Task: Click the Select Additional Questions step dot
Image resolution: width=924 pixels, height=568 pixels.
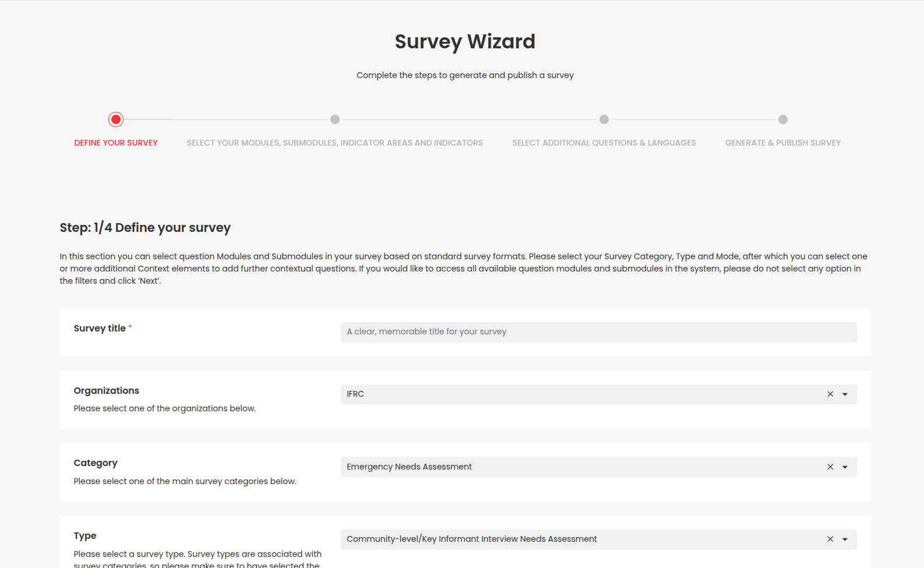Action: coord(604,119)
